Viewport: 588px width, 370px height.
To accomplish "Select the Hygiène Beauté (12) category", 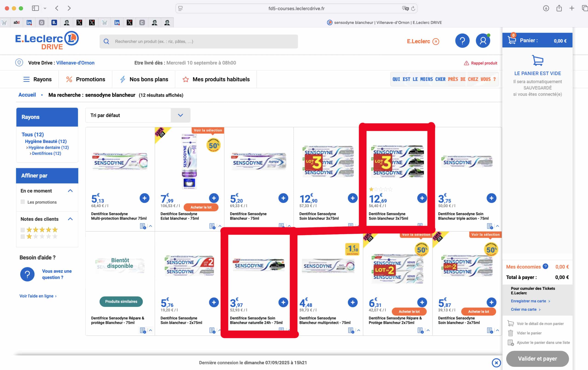I will pos(46,141).
